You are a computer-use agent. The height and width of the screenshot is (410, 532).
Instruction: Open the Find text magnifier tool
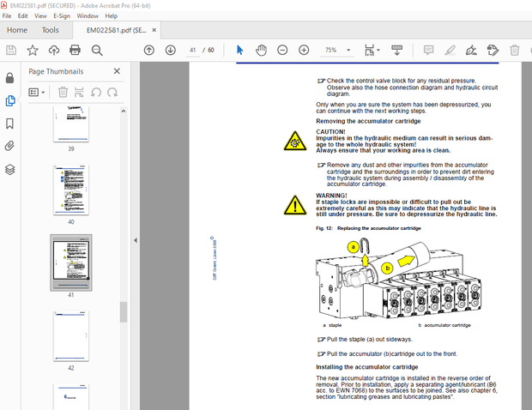pyautogui.click(x=97, y=51)
